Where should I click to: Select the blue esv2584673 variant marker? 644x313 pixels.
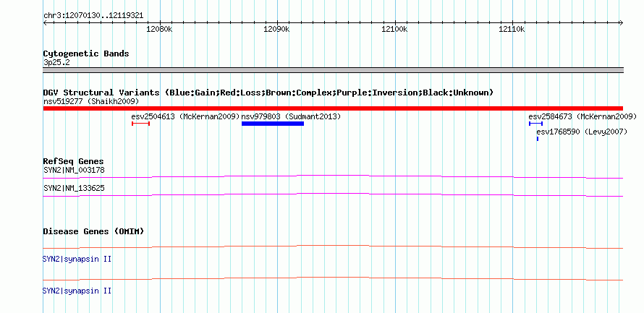coord(536,124)
